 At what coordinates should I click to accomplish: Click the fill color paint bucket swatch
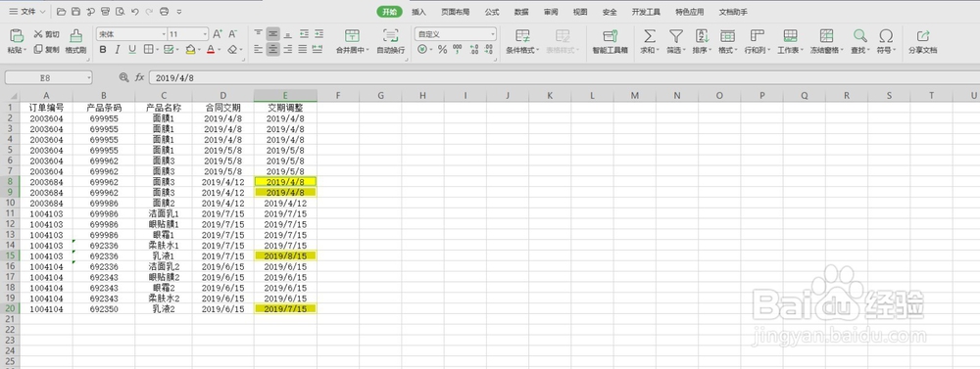pyautogui.click(x=191, y=49)
